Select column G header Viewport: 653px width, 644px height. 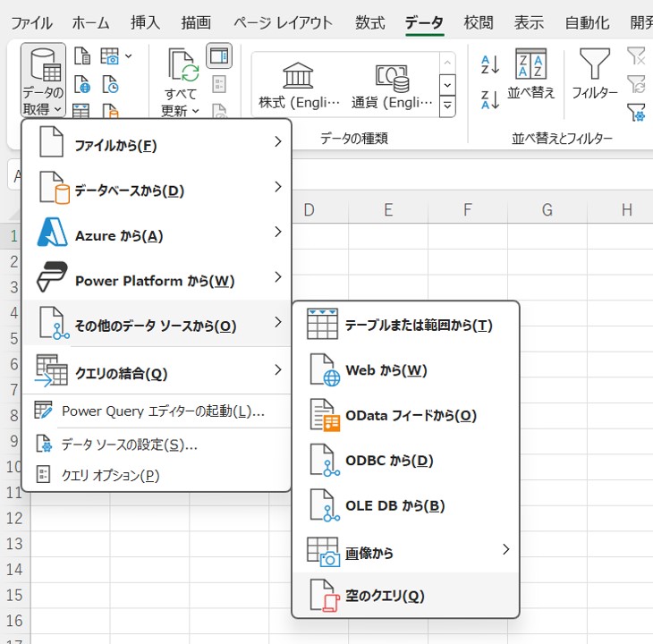pos(547,210)
